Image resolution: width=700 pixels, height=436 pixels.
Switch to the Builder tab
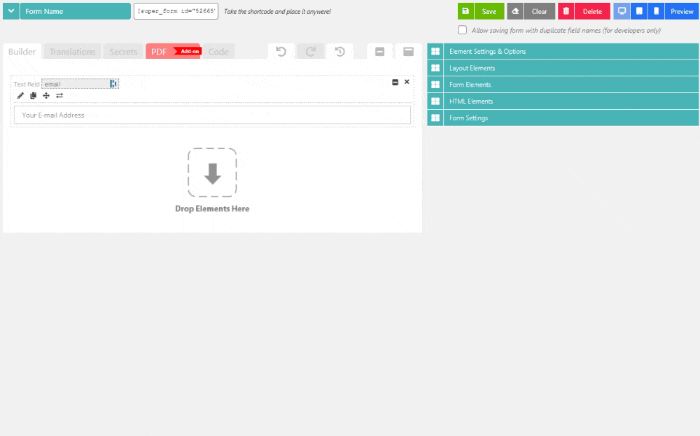pyautogui.click(x=22, y=51)
